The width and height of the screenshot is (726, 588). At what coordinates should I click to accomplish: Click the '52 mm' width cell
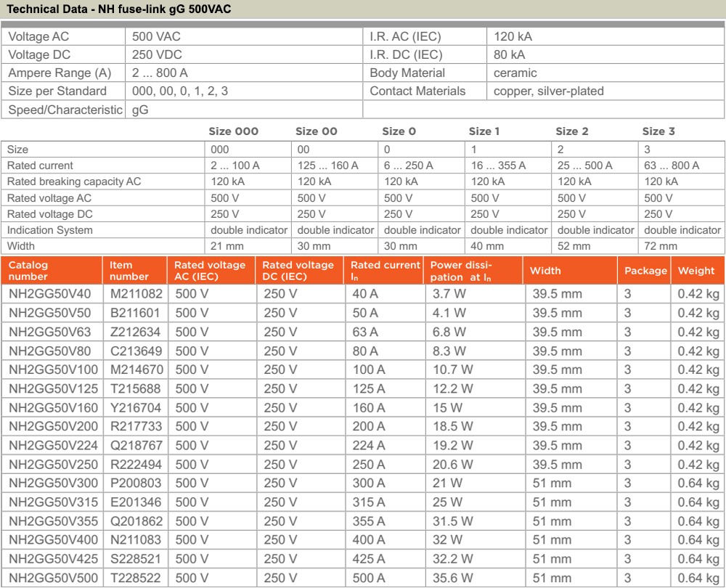coord(574,246)
